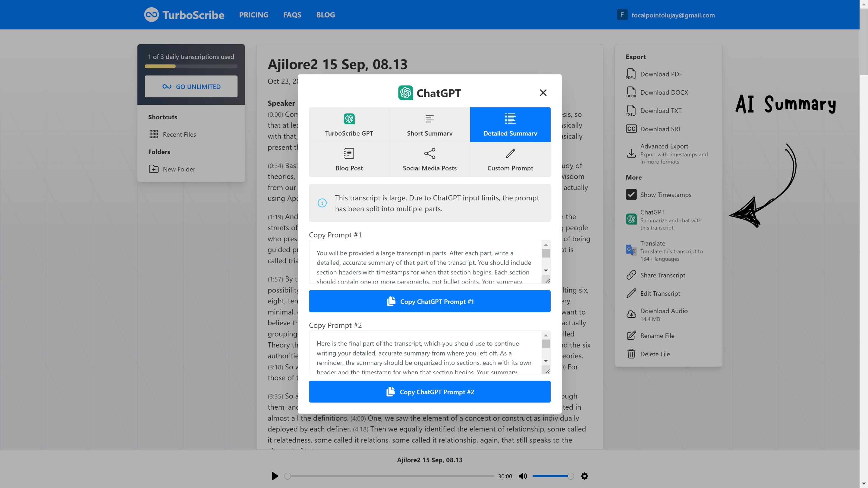Viewport: 868px width, 488px height.
Task: Select the Short Summary tab
Action: click(429, 125)
